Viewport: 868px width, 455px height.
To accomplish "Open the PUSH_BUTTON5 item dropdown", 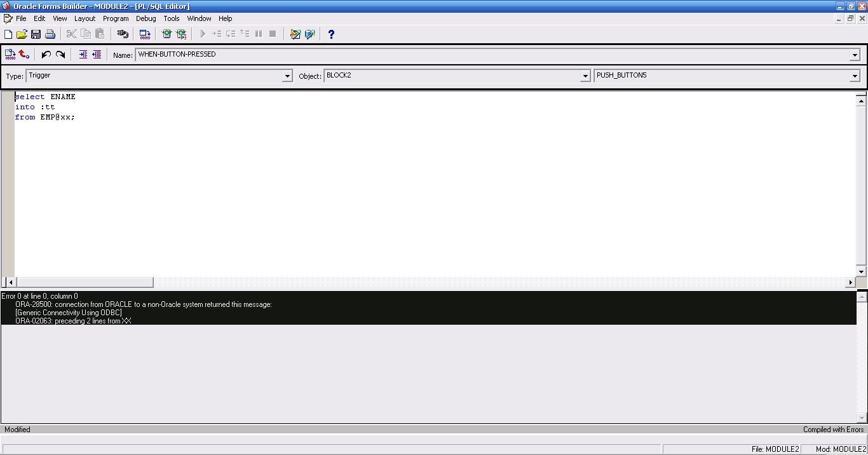I will [855, 76].
